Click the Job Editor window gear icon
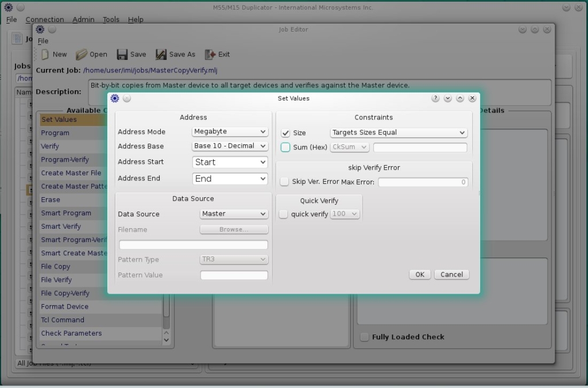 [40, 29]
